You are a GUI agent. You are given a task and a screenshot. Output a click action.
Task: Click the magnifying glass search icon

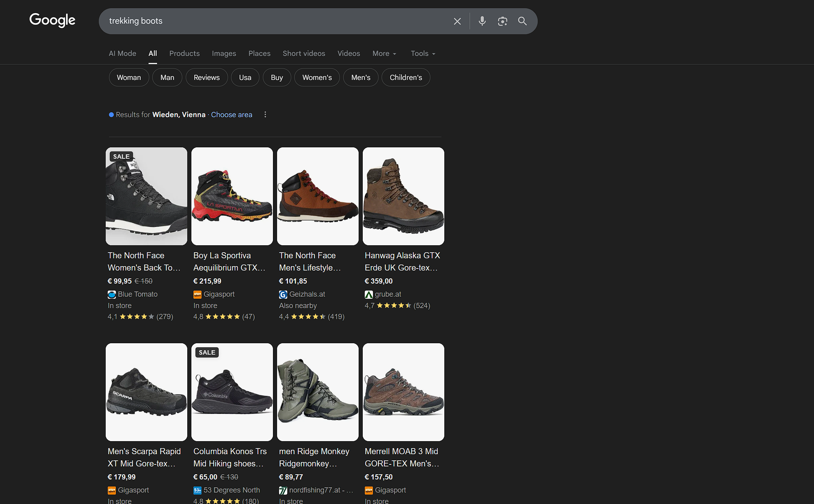522,21
